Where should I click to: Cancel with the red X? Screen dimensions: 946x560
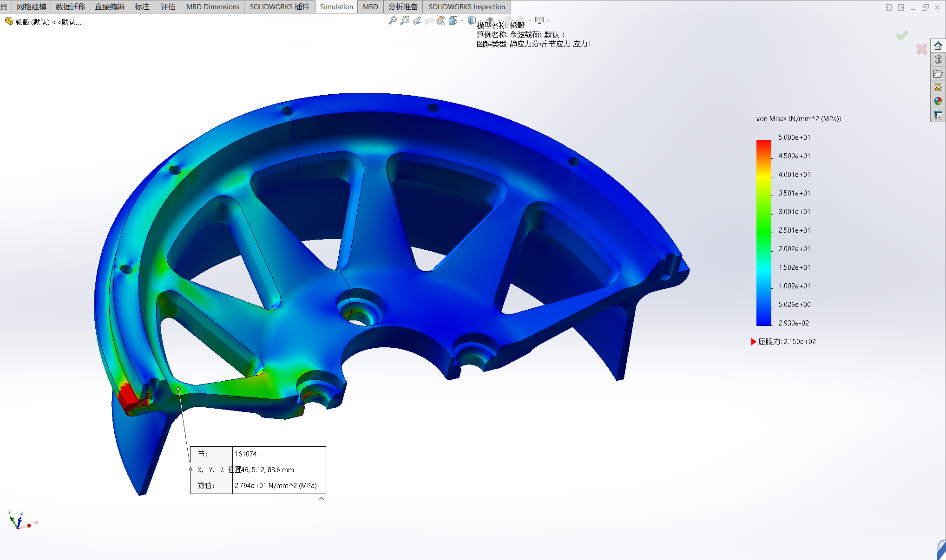[922, 49]
